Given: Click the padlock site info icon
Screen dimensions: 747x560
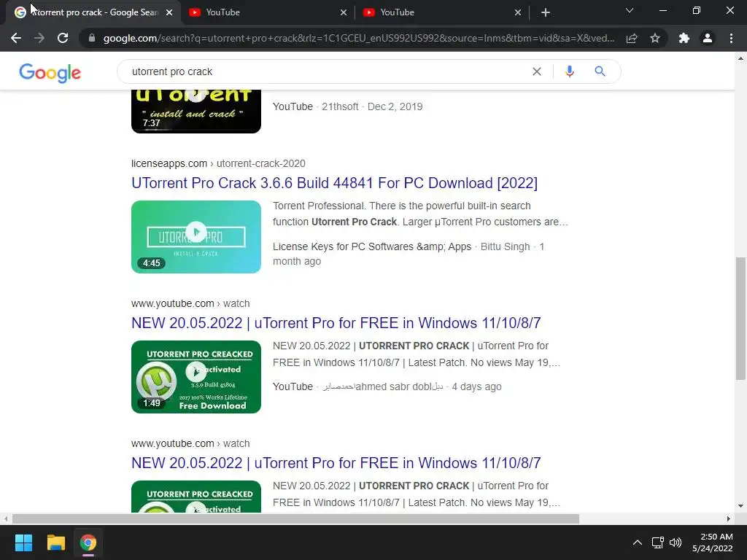Looking at the screenshot, I should (x=92, y=38).
